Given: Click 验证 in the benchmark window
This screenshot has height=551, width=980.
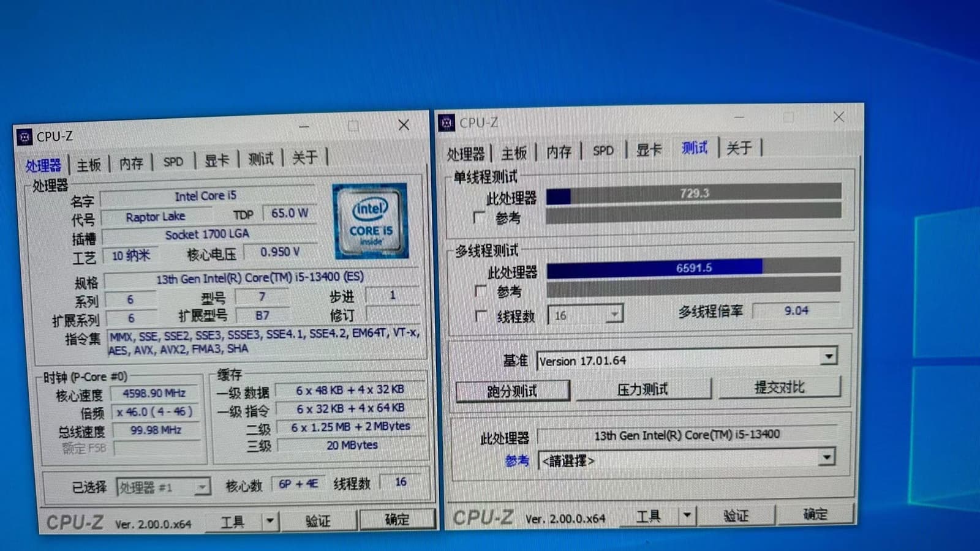Looking at the screenshot, I should click(x=736, y=515).
